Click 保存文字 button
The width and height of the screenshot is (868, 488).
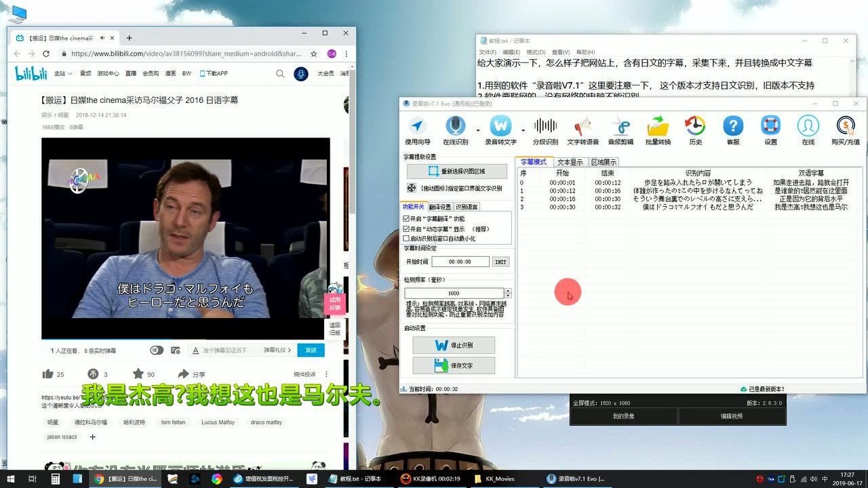(454, 365)
